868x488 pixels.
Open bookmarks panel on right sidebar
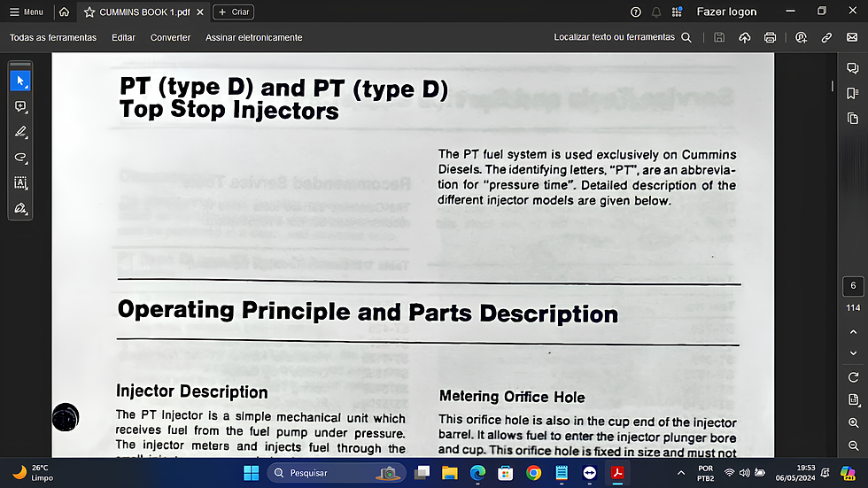tap(852, 93)
